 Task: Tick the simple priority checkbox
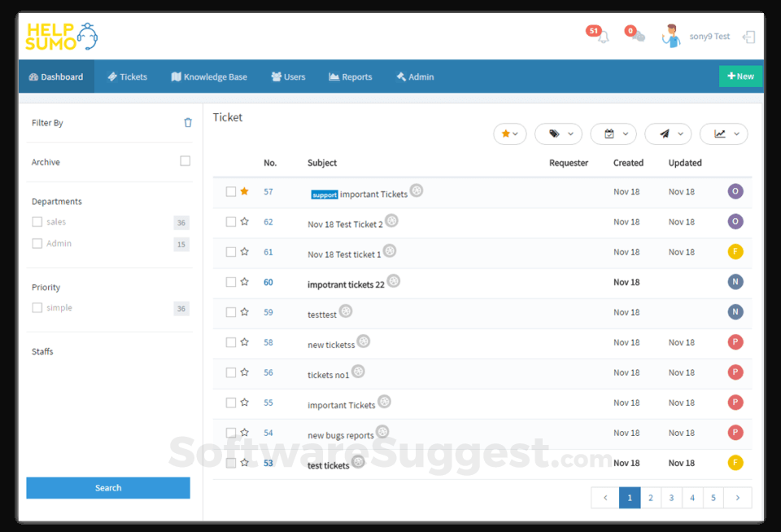[37, 307]
